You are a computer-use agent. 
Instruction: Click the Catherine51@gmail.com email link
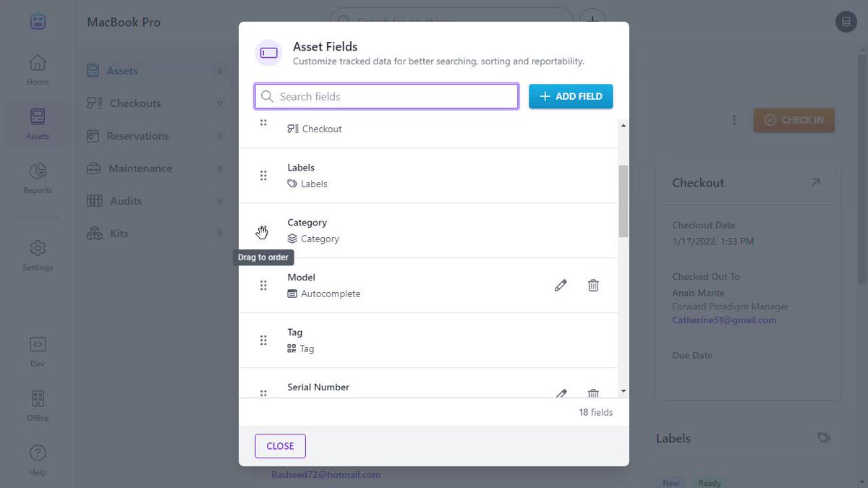coord(724,320)
